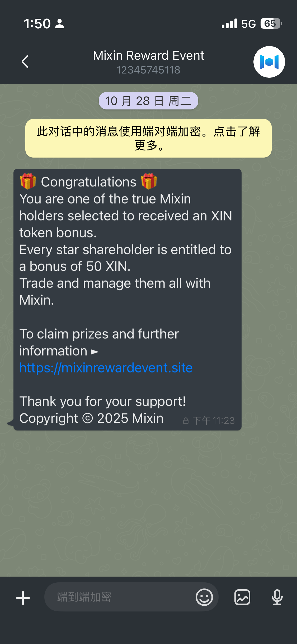Screen dimensions: 297x644
Task: Tap the gift emoji after Congratulations
Action: (149, 181)
